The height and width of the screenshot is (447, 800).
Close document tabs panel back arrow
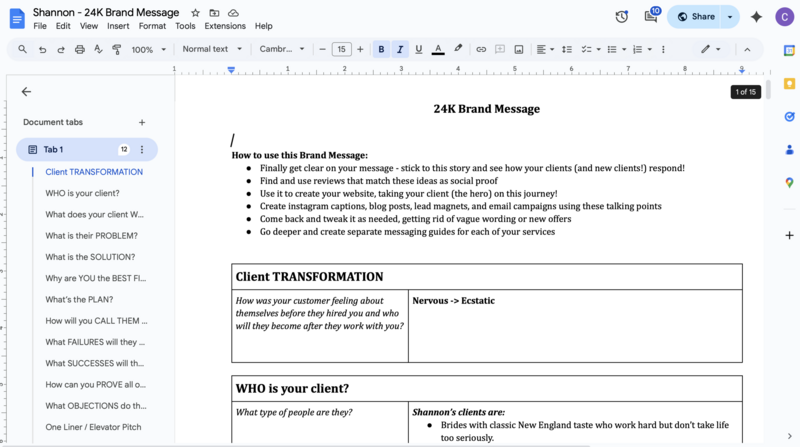tap(26, 91)
